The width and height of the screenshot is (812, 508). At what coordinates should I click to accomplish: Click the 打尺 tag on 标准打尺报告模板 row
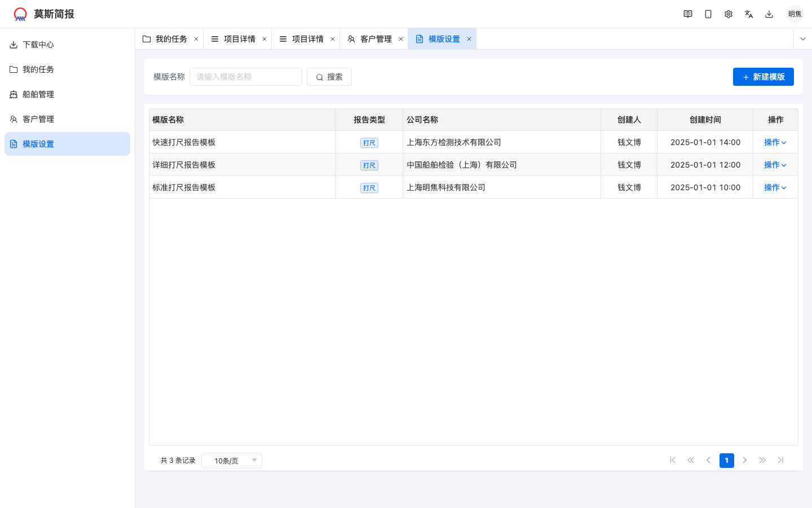point(369,187)
